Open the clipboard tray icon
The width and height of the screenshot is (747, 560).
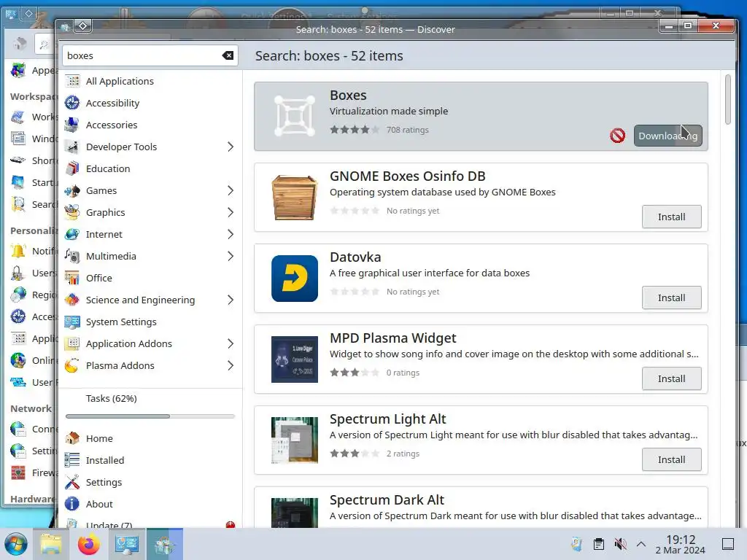pyautogui.click(x=598, y=544)
